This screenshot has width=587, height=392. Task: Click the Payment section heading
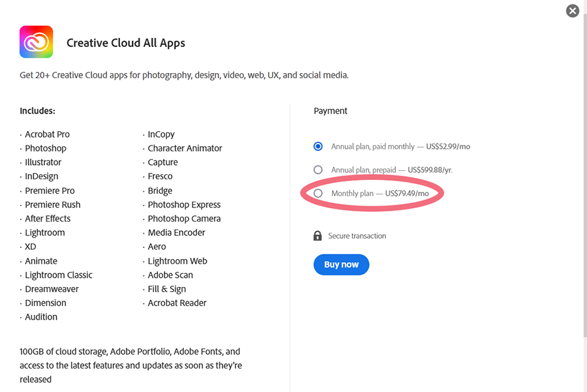click(330, 111)
